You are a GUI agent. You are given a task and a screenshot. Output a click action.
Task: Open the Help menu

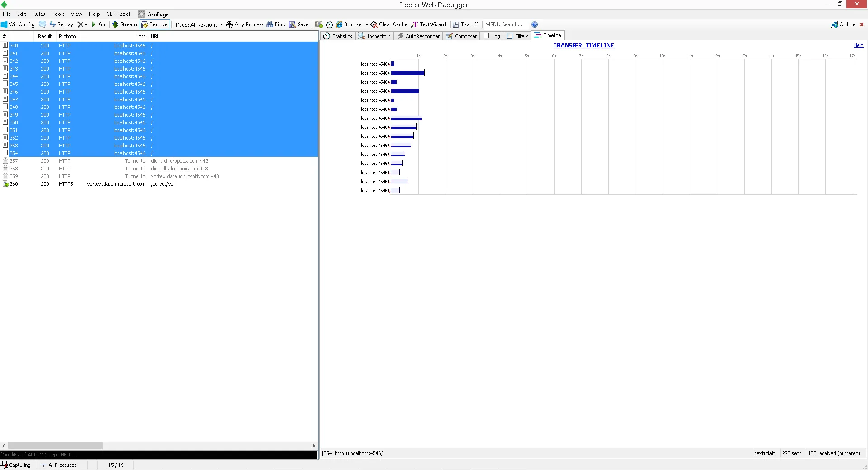pyautogui.click(x=94, y=14)
